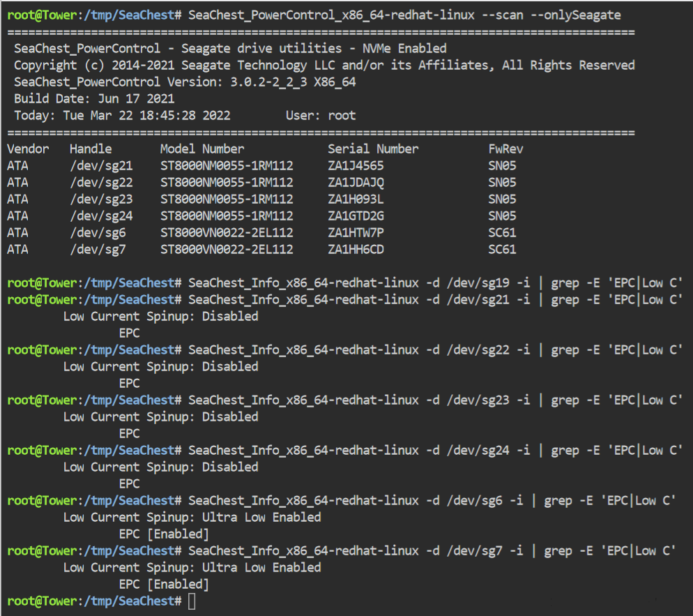Image resolution: width=693 pixels, height=616 pixels.
Task: Click the Today: Tue Mar 22 timestamp
Action: pos(122,115)
